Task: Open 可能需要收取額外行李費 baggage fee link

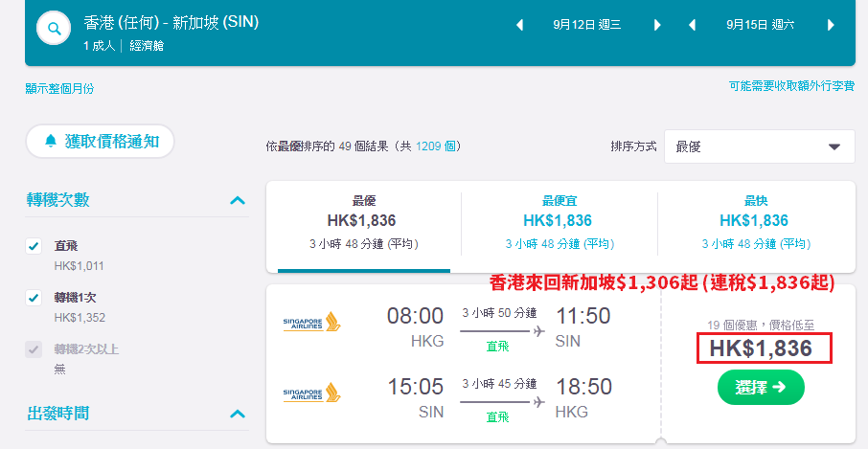Action: tap(791, 86)
